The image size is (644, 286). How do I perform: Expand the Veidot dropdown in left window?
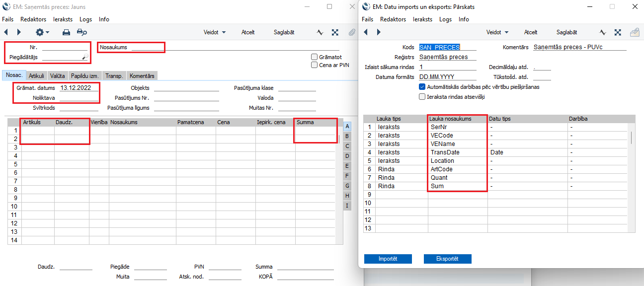pos(215,32)
